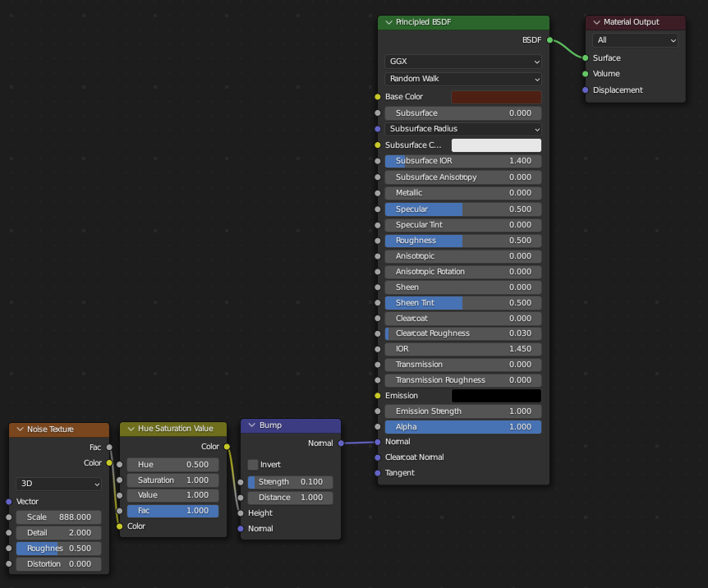Click the Base Color swatch
This screenshot has height=588, width=708.
point(496,97)
